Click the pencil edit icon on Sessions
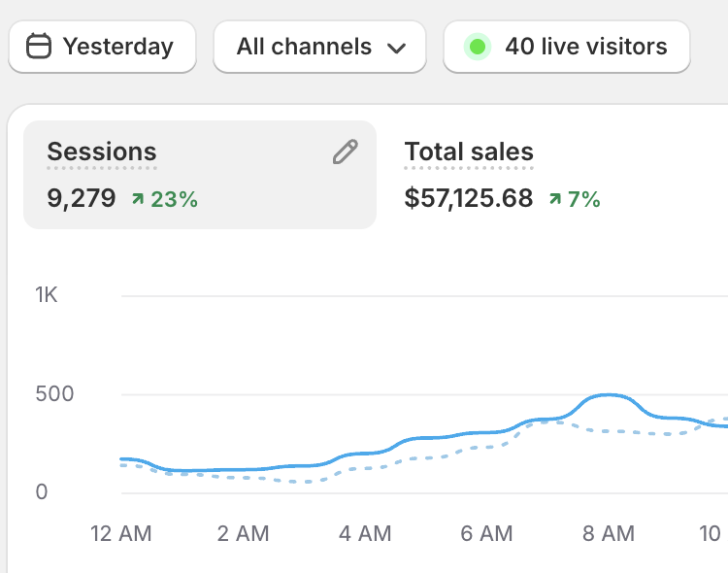 (x=346, y=152)
